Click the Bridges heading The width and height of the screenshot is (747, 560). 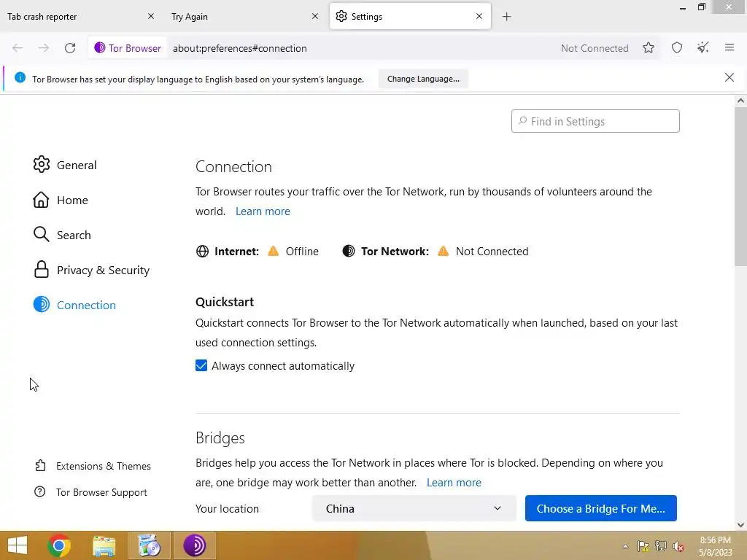220,437
